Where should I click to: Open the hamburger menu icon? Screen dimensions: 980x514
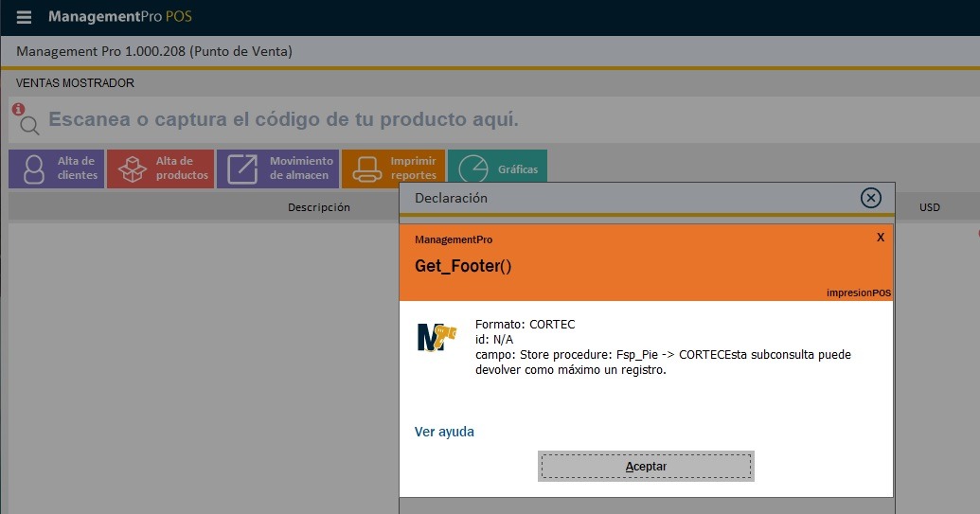[24, 17]
